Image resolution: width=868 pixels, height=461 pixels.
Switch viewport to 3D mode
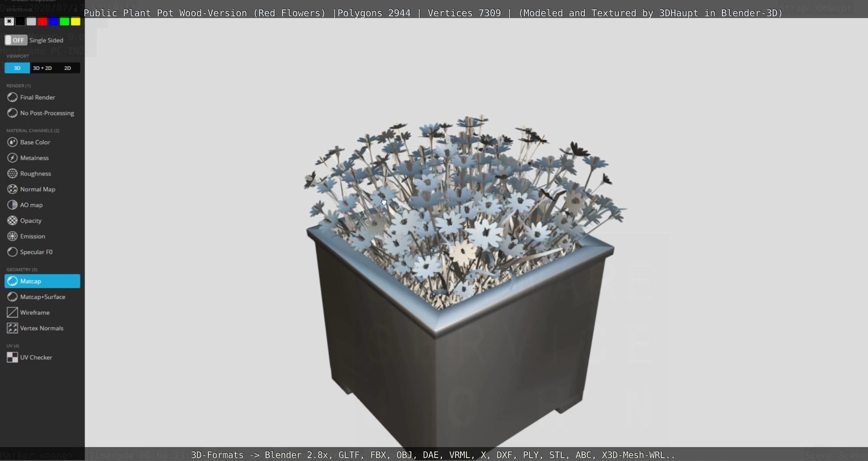(x=17, y=68)
